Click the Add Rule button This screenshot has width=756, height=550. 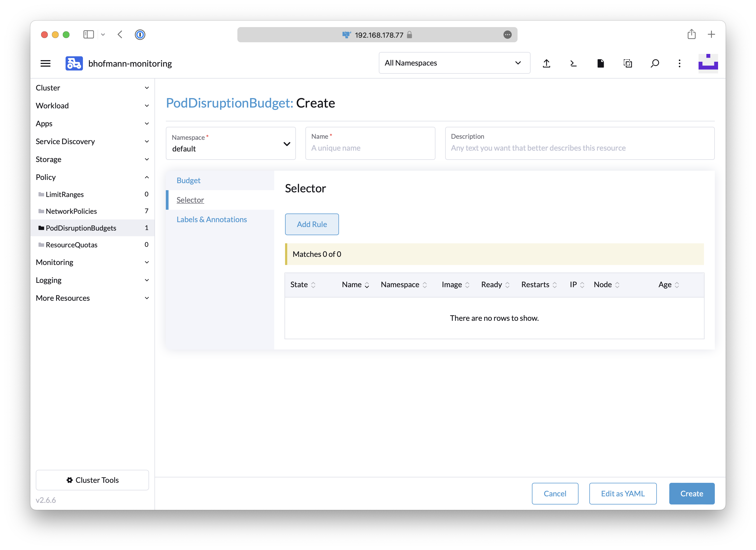click(312, 224)
